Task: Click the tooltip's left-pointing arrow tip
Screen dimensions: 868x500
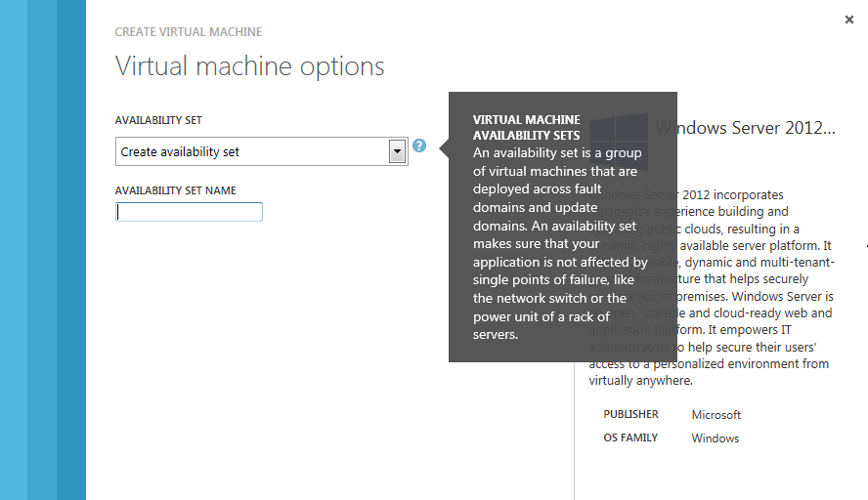Action: point(444,147)
